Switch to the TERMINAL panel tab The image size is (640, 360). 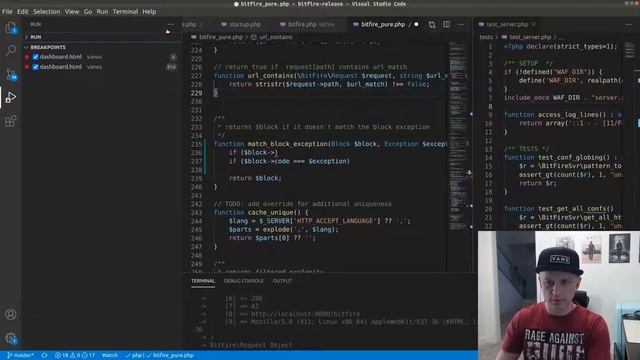[203, 281]
